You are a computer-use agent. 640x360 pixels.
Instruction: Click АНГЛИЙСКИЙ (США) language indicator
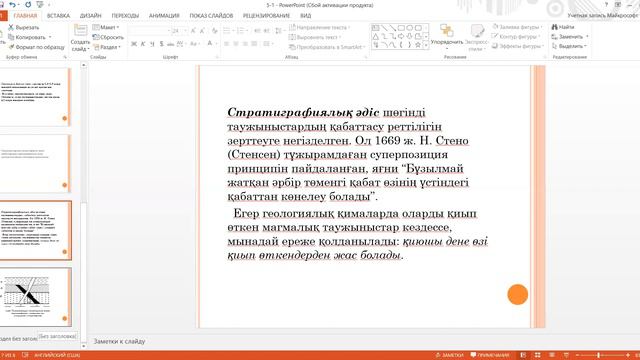coord(57,355)
